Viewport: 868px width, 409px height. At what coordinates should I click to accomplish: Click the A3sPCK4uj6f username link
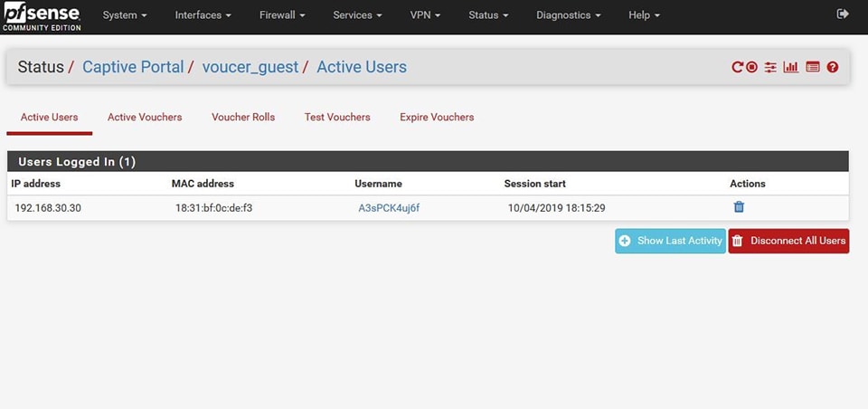pyautogui.click(x=389, y=208)
